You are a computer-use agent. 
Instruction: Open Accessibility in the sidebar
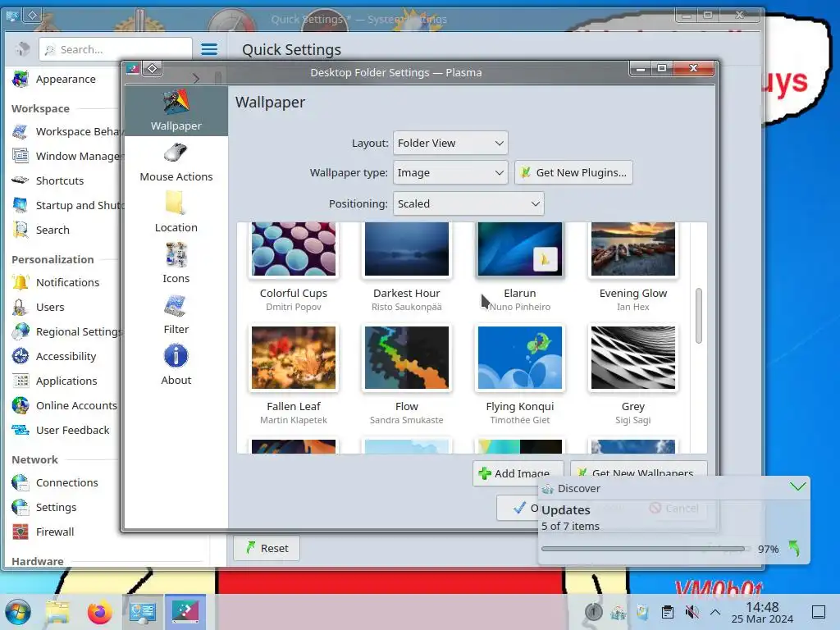click(x=64, y=356)
